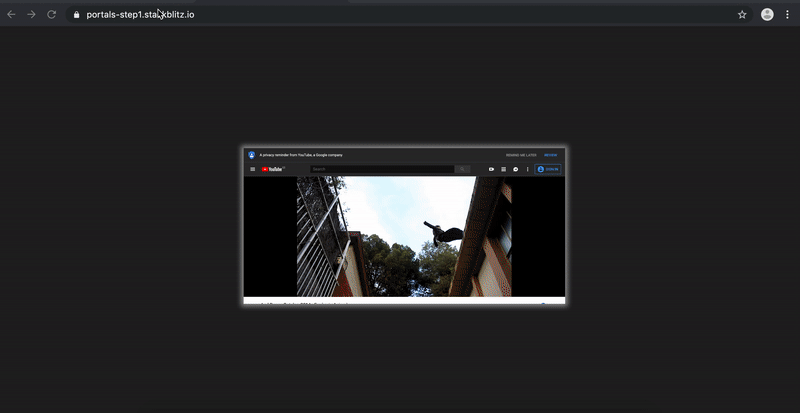View site info via the lock icon

(77, 15)
